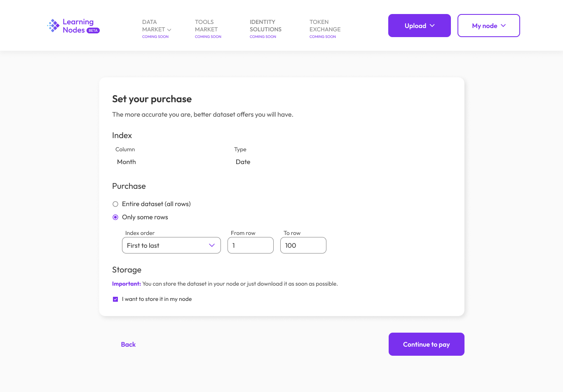Click the BETA badge beside the logo

(93, 31)
